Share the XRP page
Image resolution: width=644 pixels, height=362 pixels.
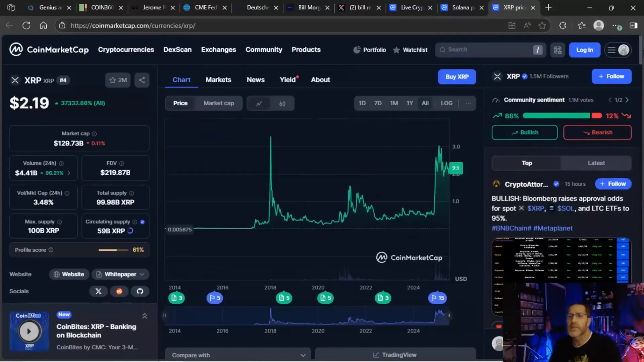(142, 80)
